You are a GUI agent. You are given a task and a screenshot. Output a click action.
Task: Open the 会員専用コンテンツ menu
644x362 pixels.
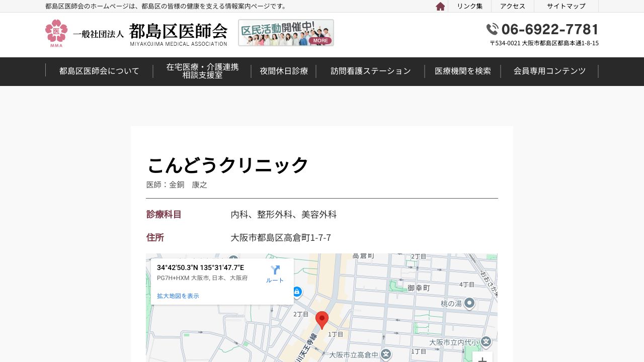(549, 71)
